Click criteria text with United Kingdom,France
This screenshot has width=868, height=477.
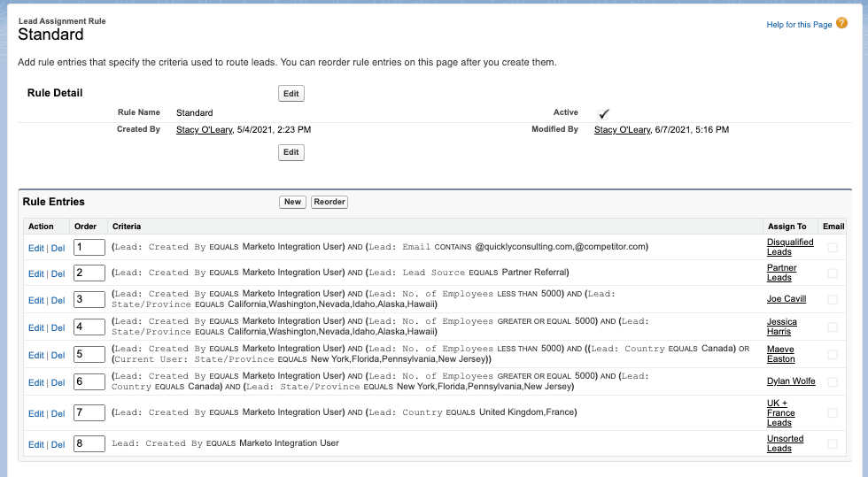click(x=345, y=412)
